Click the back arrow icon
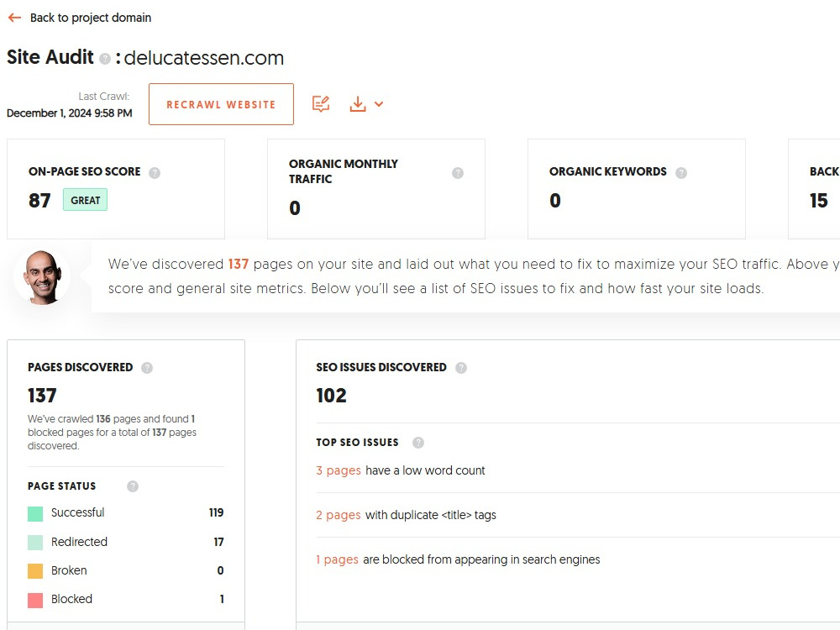Image resolution: width=840 pixels, height=630 pixels. tap(14, 18)
